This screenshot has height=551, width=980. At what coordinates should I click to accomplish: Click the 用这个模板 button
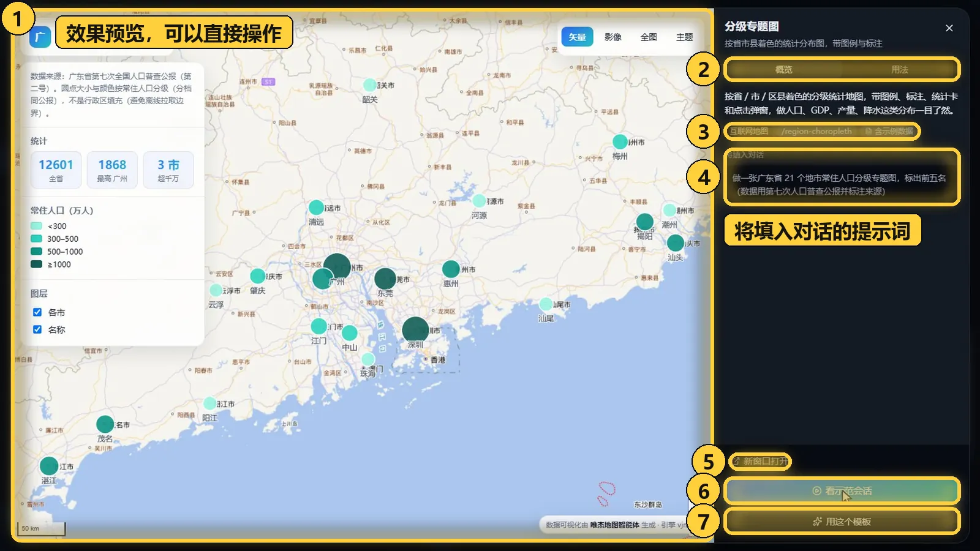point(842,522)
